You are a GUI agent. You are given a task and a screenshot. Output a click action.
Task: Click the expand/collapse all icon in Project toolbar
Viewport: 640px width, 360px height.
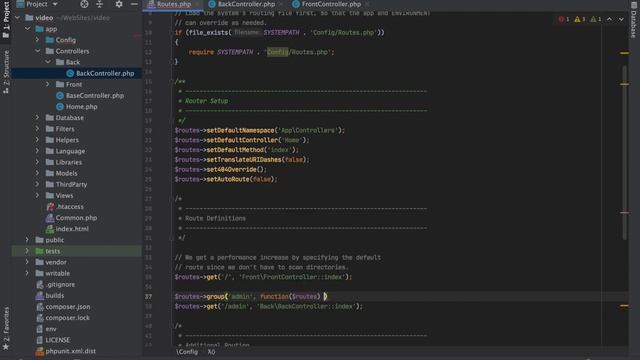(x=100, y=4)
